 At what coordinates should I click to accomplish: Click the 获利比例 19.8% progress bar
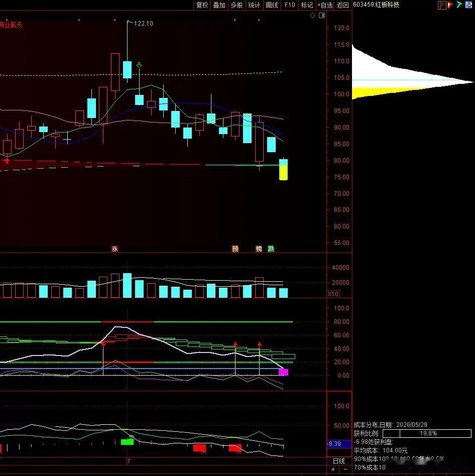coord(427,433)
